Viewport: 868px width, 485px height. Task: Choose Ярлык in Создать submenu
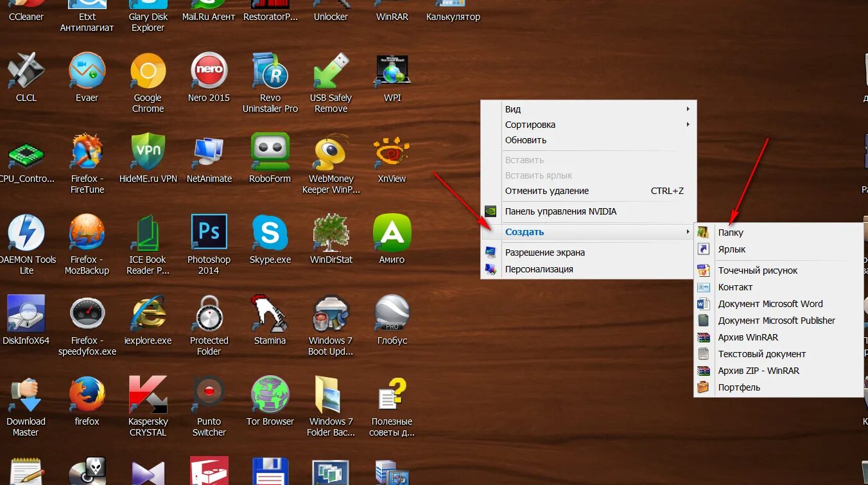pos(779,249)
